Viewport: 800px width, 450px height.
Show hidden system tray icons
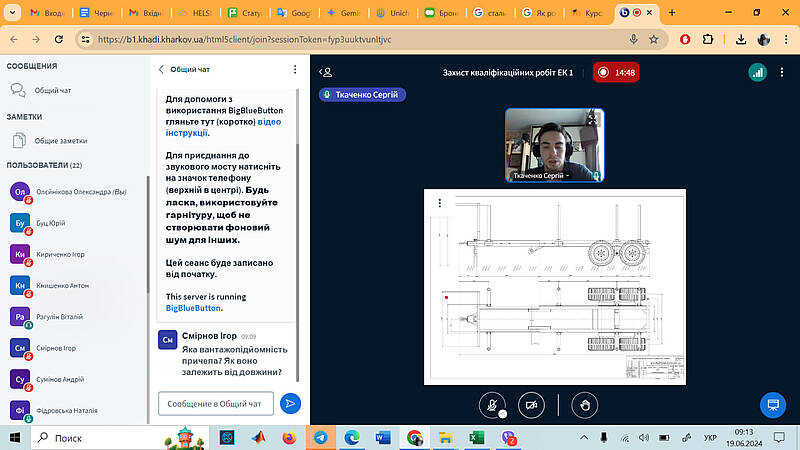pos(584,437)
